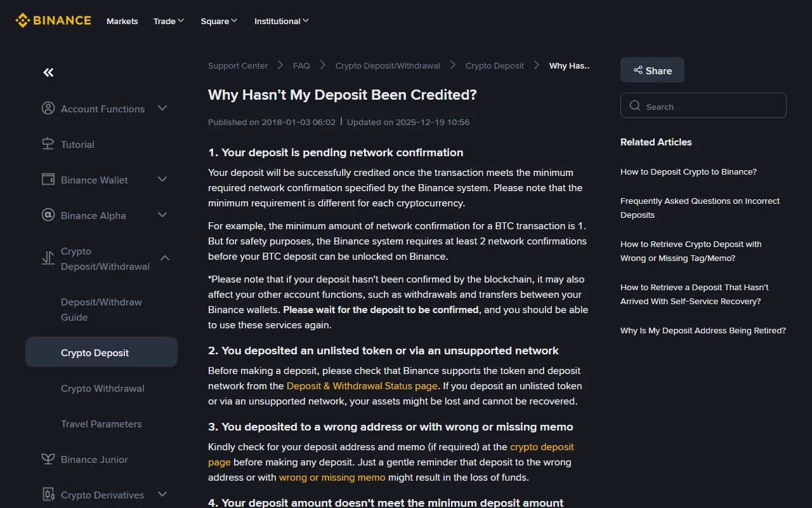Collapse the Crypto Deposit/Withdrawal section
The image size is (812, 508).
pyautogui.click(x=165, y=258)
